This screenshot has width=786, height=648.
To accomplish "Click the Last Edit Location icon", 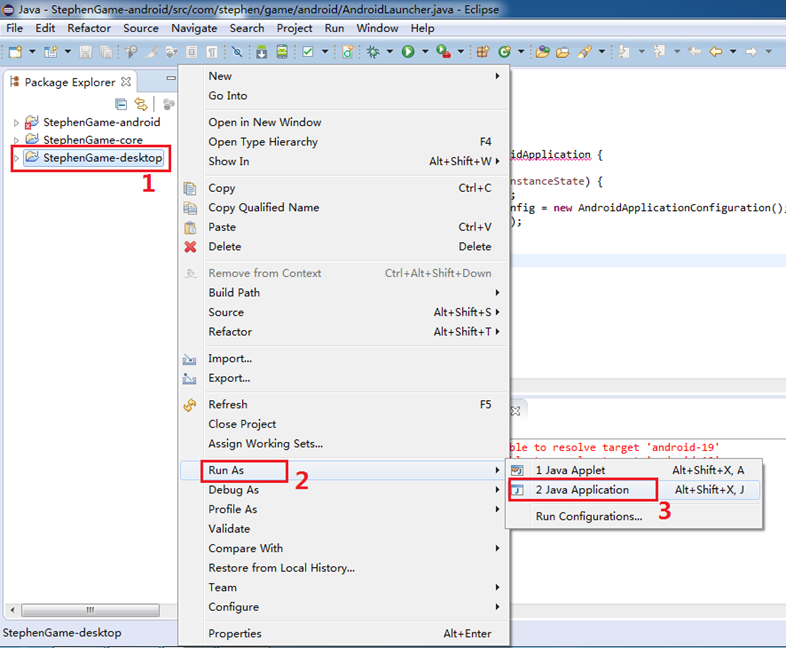I will click(694, 51).
